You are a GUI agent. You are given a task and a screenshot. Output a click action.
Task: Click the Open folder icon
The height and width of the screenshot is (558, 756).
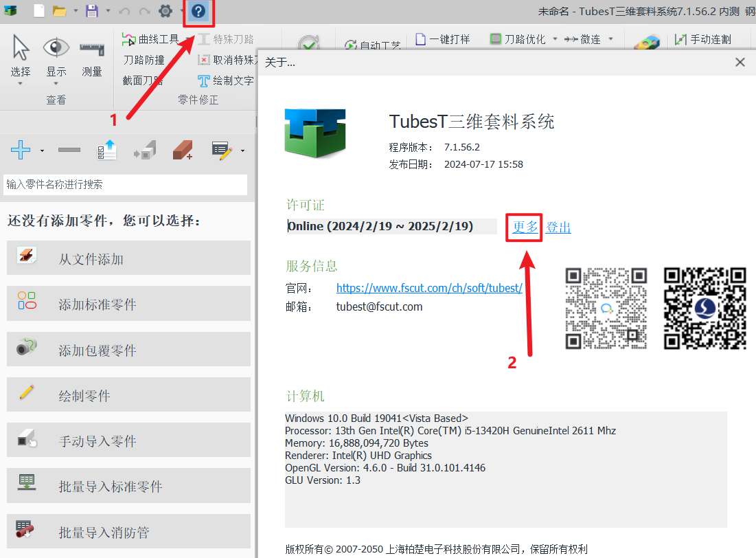pyautogui.click(x=59, y=10)
